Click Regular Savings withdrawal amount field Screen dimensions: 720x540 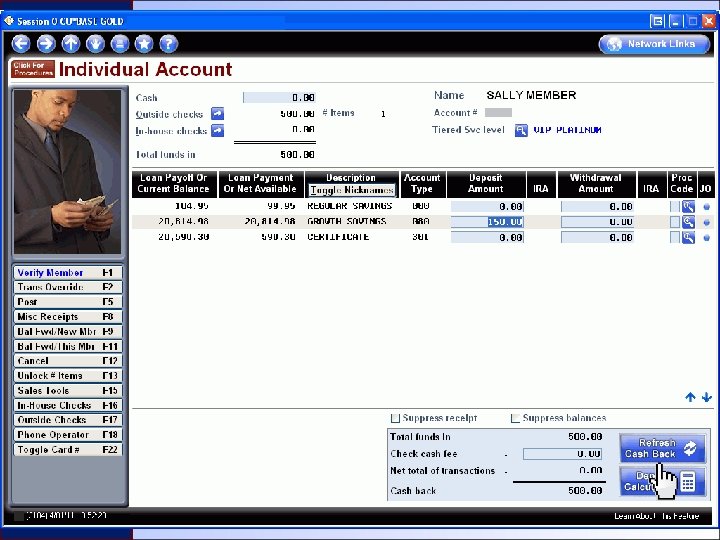click(597, 207)
